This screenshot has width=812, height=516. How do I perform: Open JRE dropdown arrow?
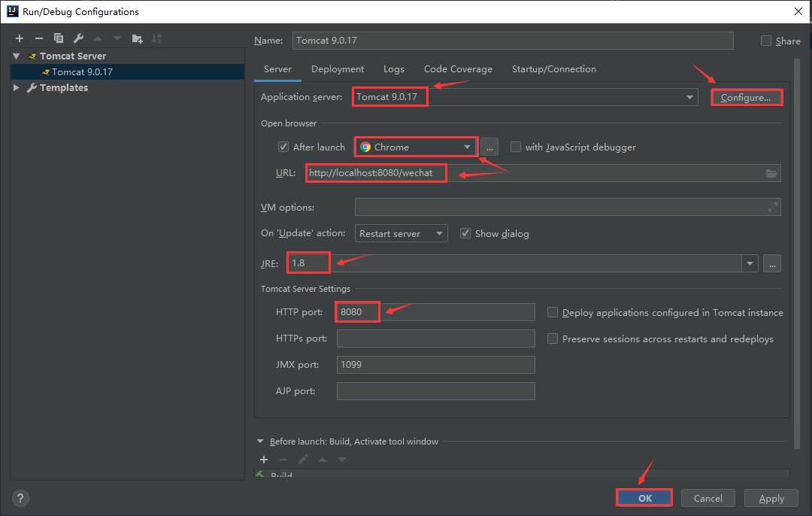tap(750, 264)
